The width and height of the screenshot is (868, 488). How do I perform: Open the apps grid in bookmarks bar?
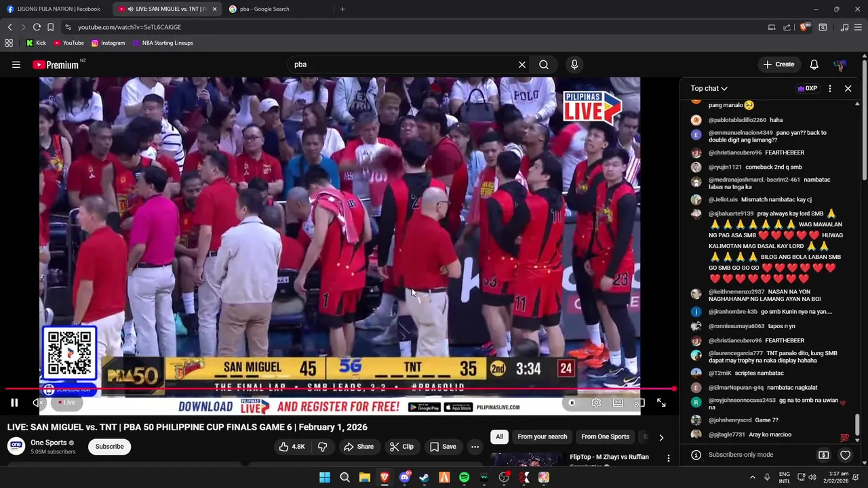(9, 43)
